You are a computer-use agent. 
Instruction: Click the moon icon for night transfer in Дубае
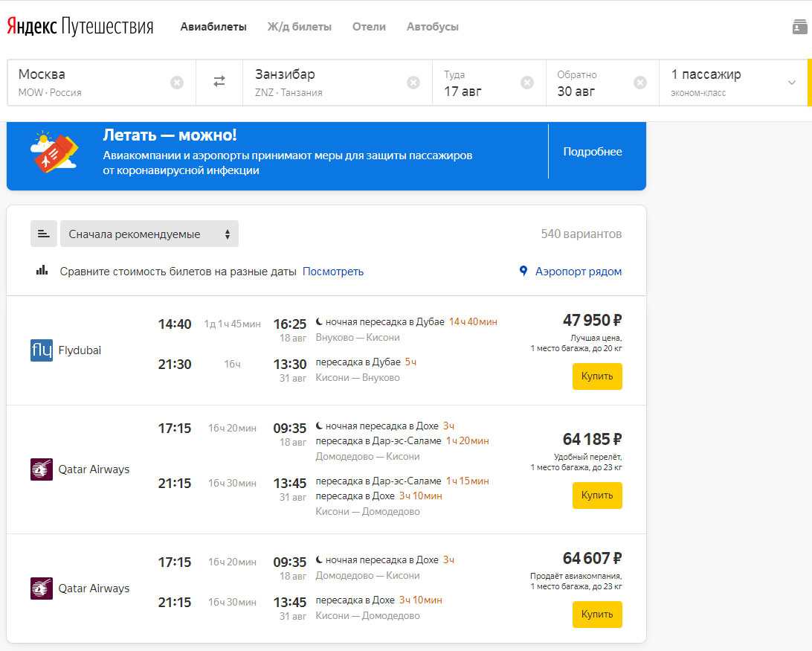coord(320,321)
